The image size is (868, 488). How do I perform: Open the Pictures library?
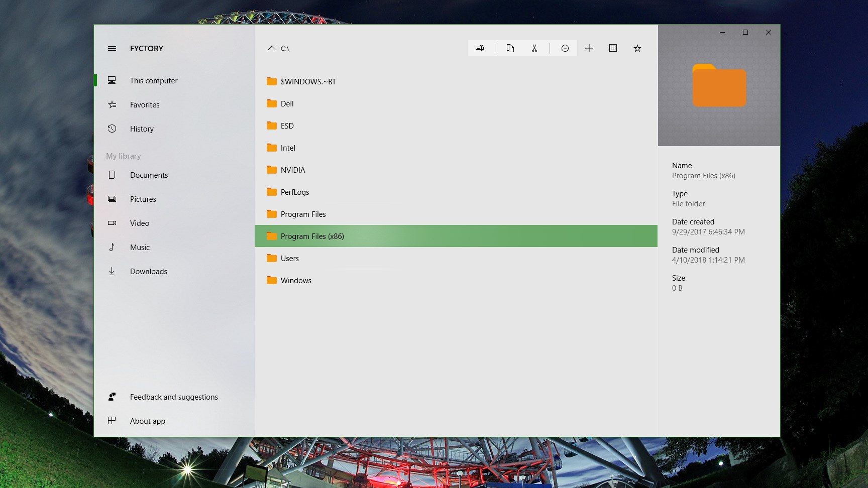(174, 199)
